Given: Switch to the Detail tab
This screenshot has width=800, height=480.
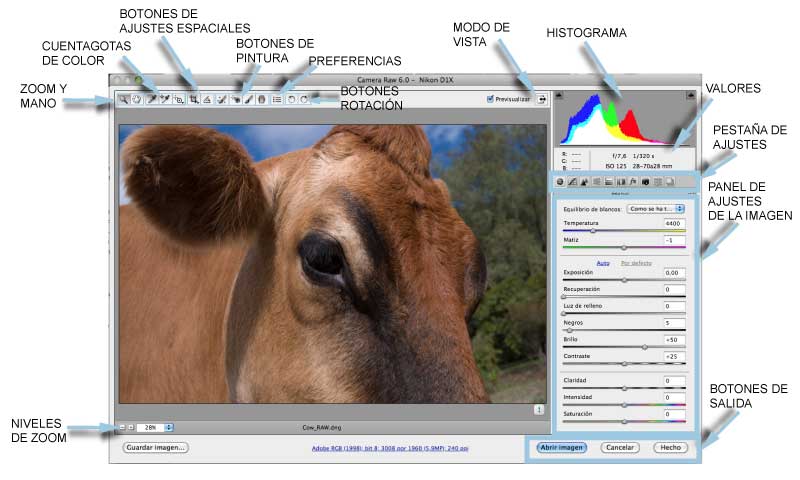Looking at the screenshot, I should click(585, 182).
